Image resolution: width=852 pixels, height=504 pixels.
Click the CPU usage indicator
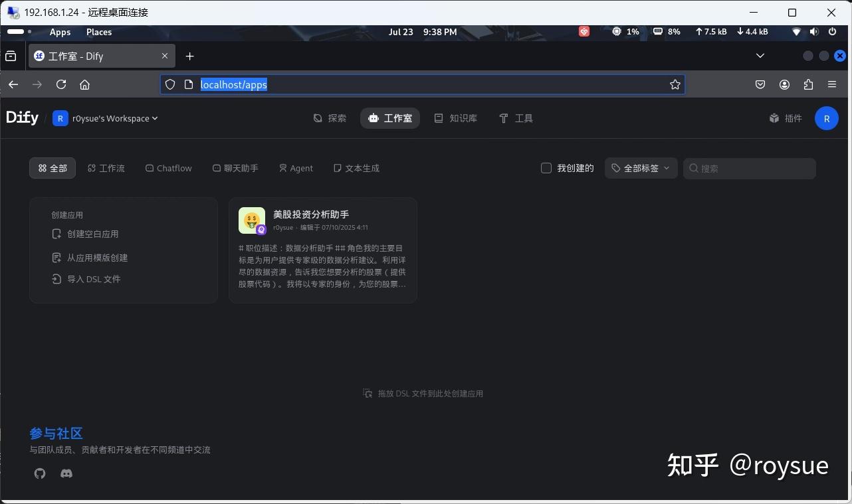[x=625, y=31]
